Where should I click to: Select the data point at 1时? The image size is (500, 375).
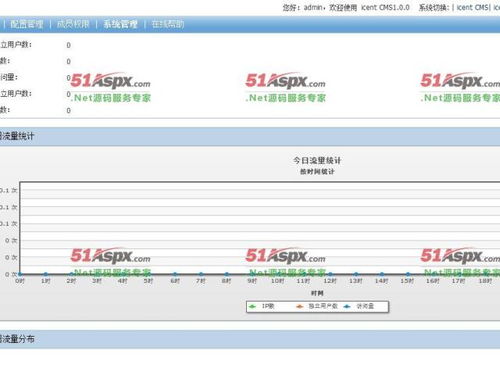pyautogui.click(x=46, y=274)
